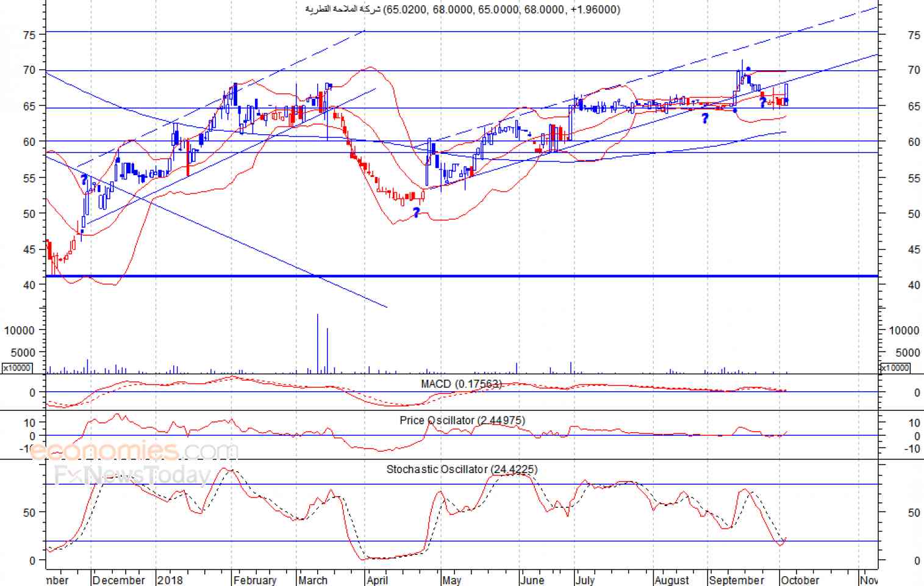The height and width of the screenshot is (586, 924).
Task: Select the 2018 label on the time axis
Action: click(x=170, y=580)
